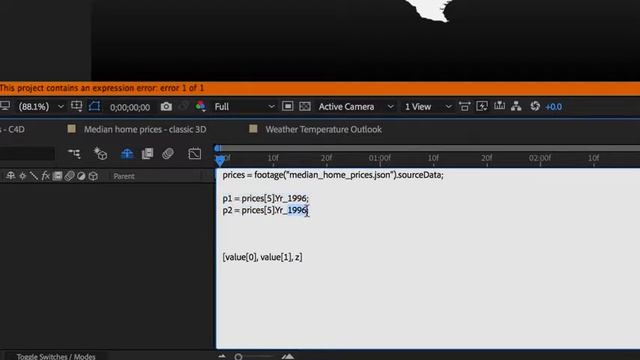The image size is (640, 360).
Task: Toggle the region of interest button
Action: (x=287, y=106)
